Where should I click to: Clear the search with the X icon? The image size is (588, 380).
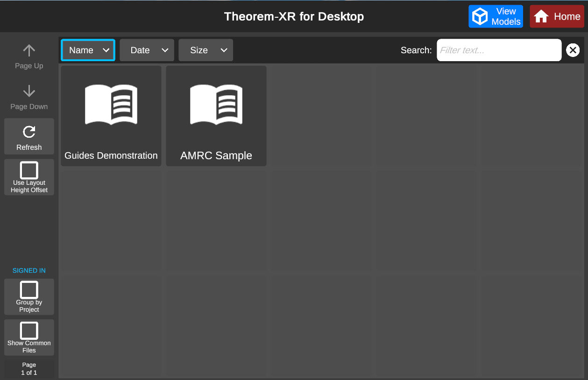tap(573, 50)
